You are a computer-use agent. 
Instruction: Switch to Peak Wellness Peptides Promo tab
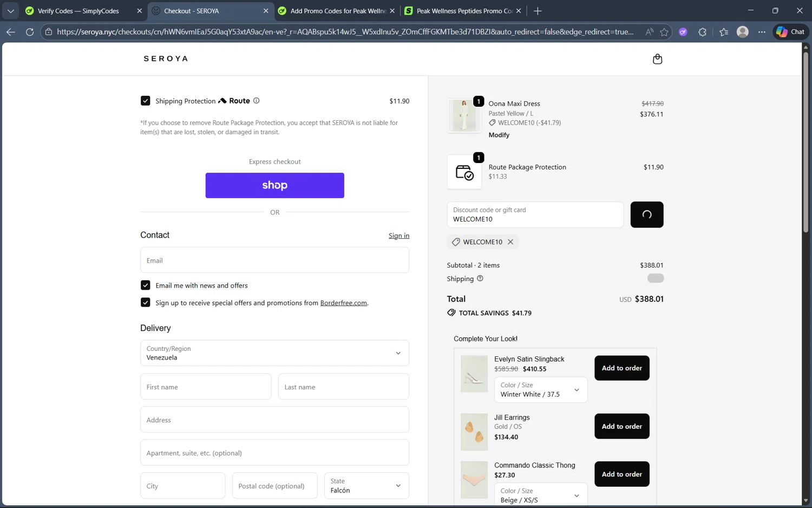click(464, 11)
